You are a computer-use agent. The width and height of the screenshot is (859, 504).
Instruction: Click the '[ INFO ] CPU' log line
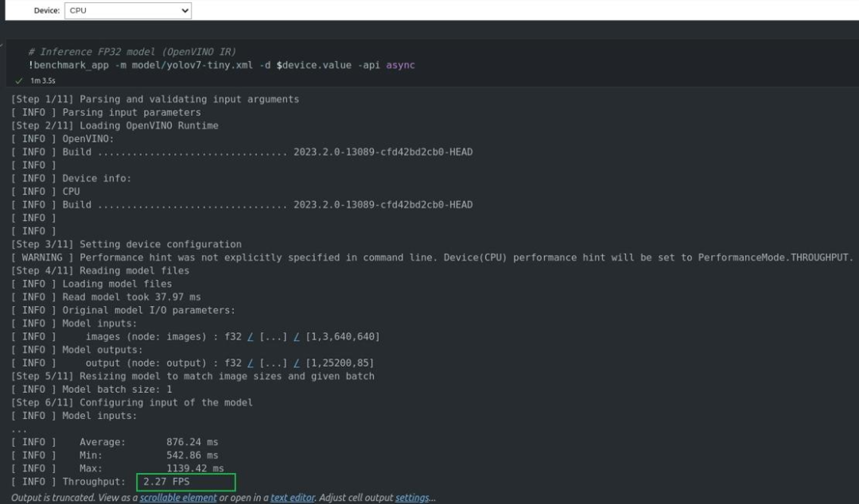[45, 192]
